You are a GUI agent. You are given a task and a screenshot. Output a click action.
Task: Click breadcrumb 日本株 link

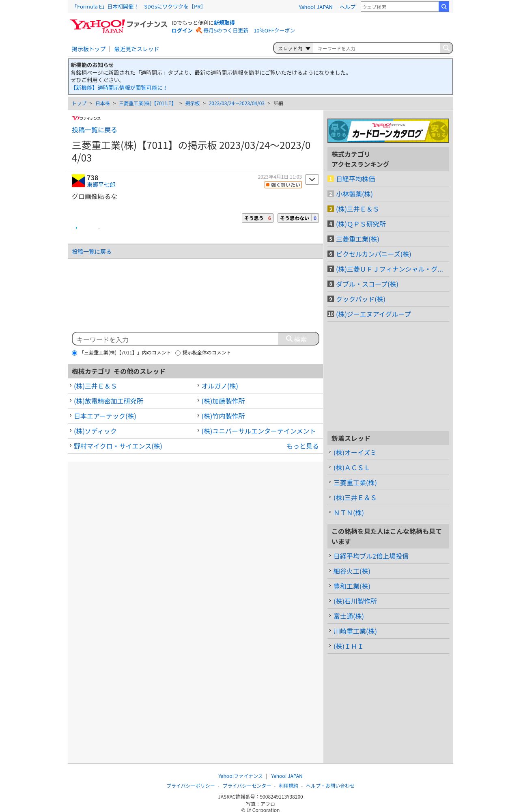pos(103,104)
